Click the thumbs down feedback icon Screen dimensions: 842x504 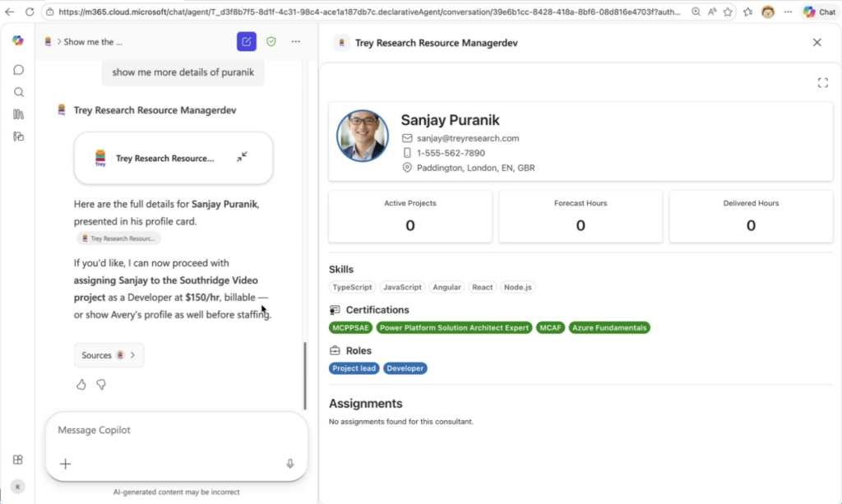(x=101, y=384)
